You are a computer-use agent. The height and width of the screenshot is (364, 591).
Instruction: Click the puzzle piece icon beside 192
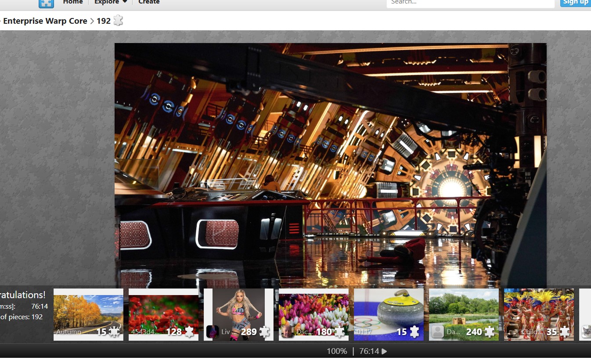point(118,21)
